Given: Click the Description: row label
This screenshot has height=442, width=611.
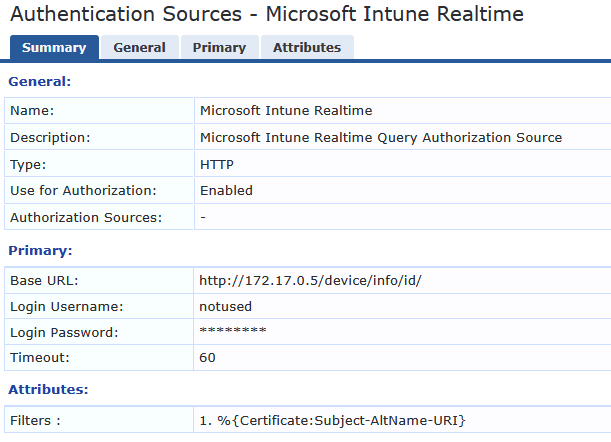Looking at the screenshot, I should click(x=50, y=138).
